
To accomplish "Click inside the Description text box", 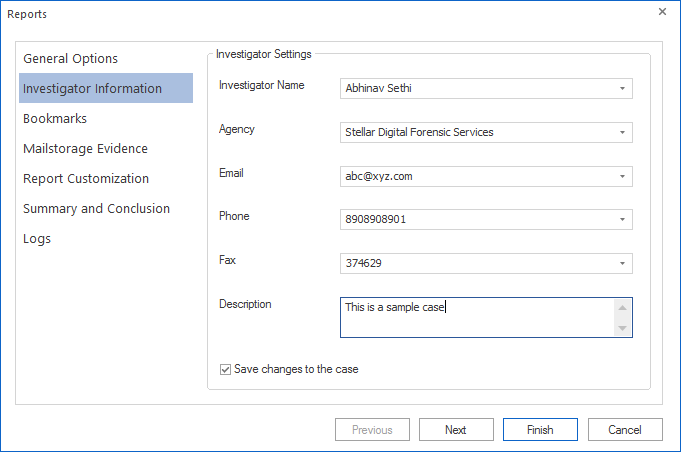I will pos(476,317).
